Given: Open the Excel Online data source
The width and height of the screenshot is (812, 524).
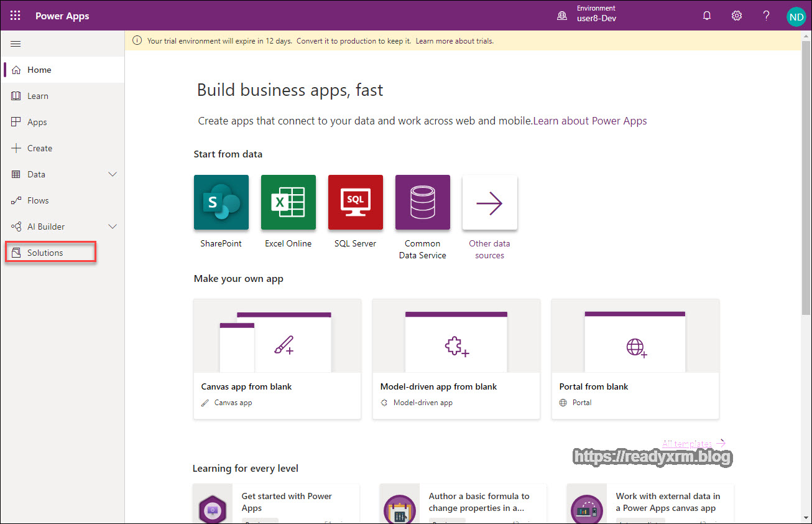Looking at the screenshot, I should click(288, 202).
